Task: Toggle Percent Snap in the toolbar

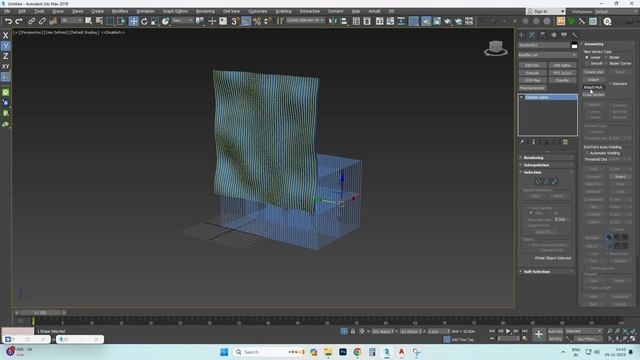Action: point(257,21)
